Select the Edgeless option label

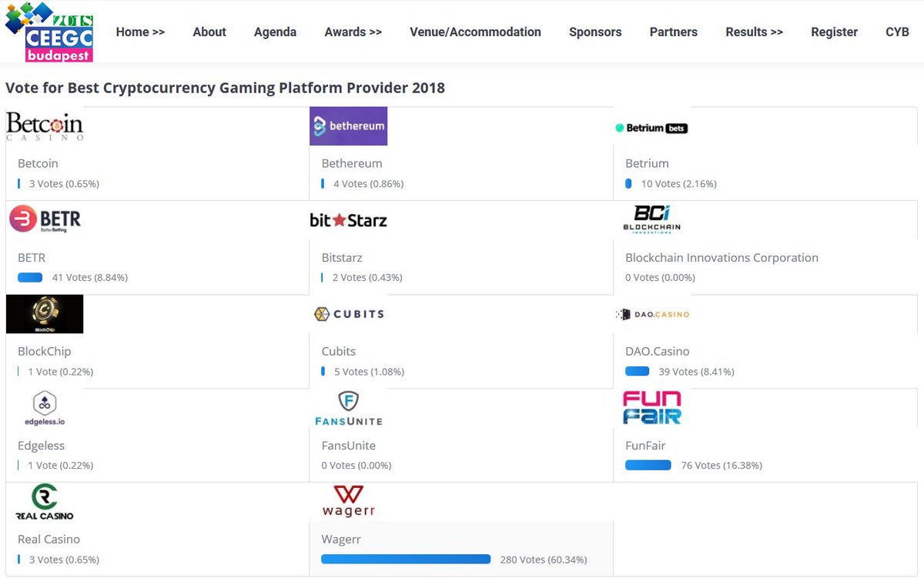(41, 445)
